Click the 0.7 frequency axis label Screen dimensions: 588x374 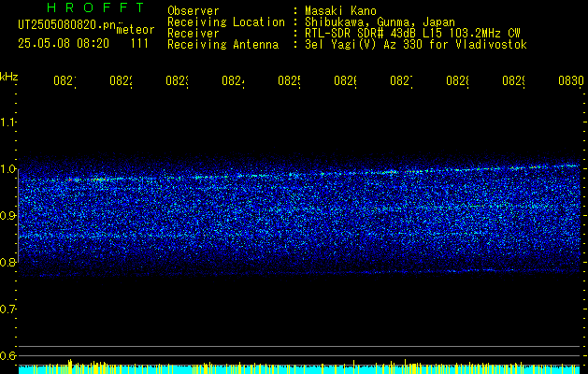[x=7, y=309]
